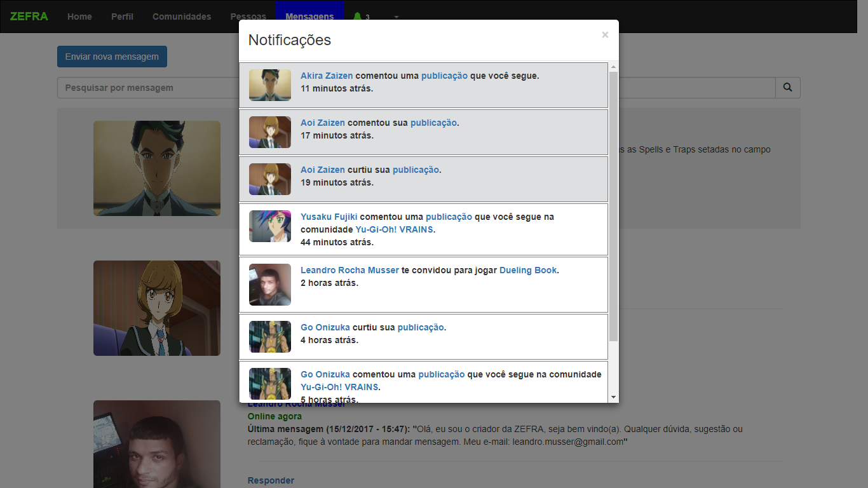Open Akira Zaizen's profile link
Viewport: 868px width, 488px height.
point(326,75)
